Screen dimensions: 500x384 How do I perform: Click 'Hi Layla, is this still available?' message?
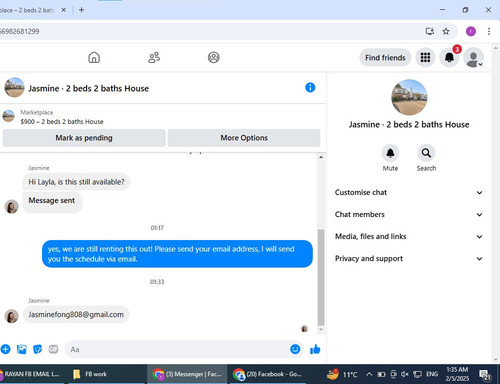pos(76,182)
